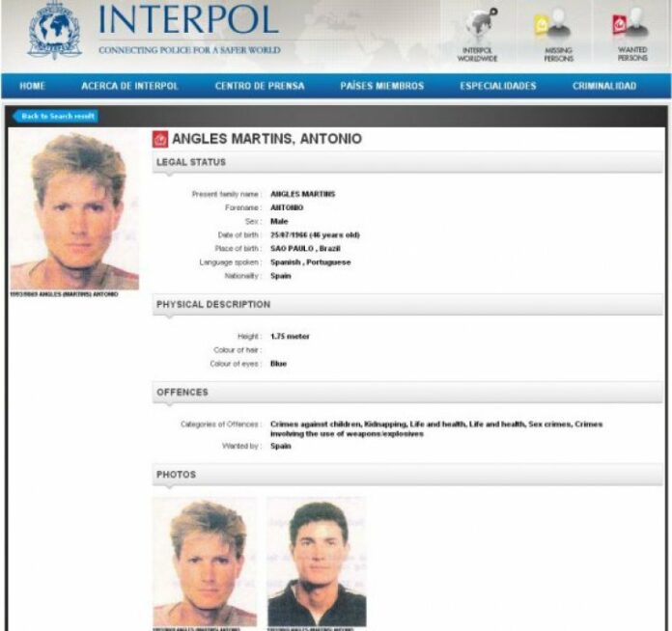
Task: Open the PAÍSES MIEMBROS menu
Action: 381,86
